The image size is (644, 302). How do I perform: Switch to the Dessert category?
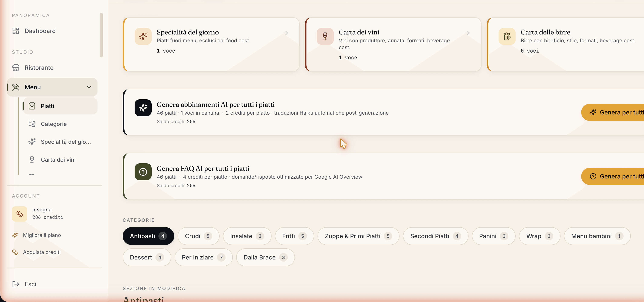147,257
